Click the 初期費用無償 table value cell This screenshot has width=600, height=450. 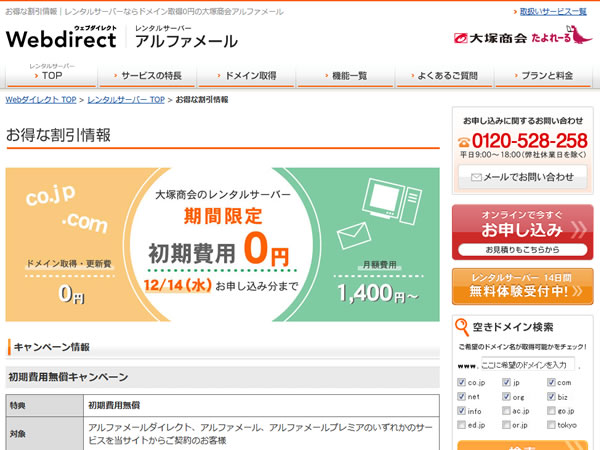click(261, 406)
